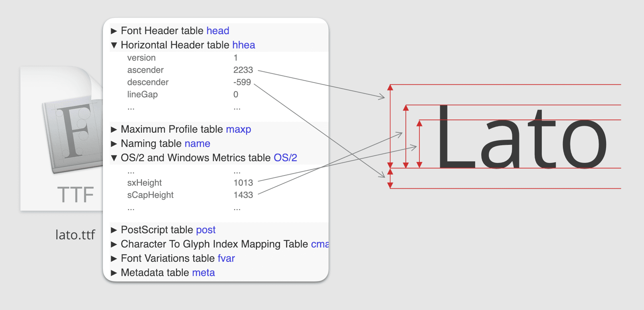Expand the Maximum Profile table row
The height and width of the screenshot is (310, 644).
coord(114,129)
